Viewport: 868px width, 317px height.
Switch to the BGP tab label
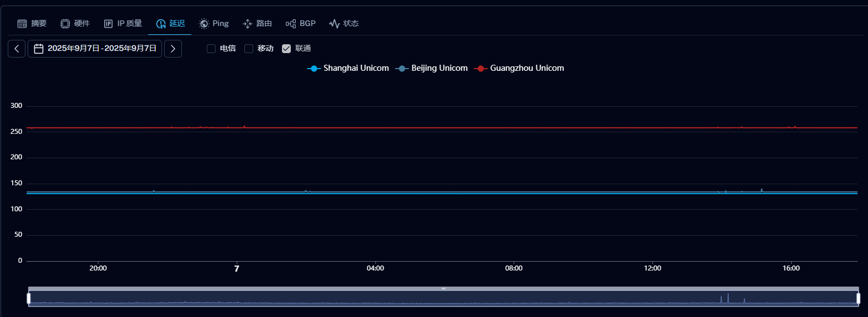coord(307,24)
